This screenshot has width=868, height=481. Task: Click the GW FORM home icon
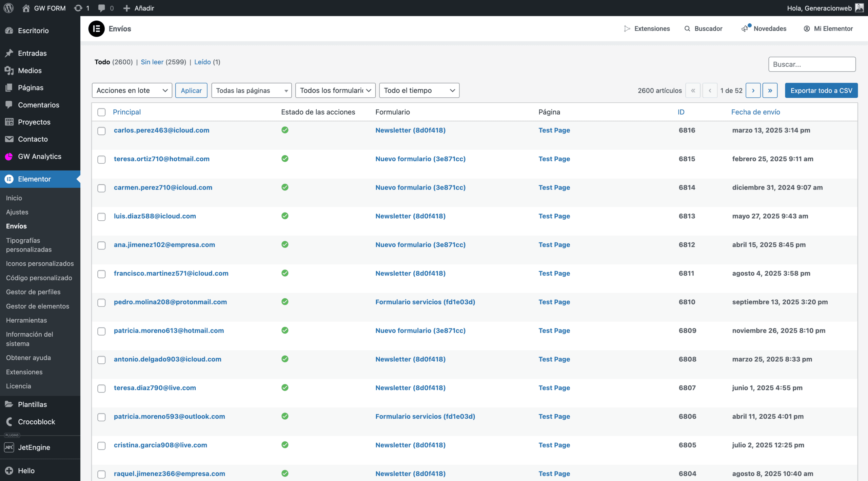click(x=26, y=8)
